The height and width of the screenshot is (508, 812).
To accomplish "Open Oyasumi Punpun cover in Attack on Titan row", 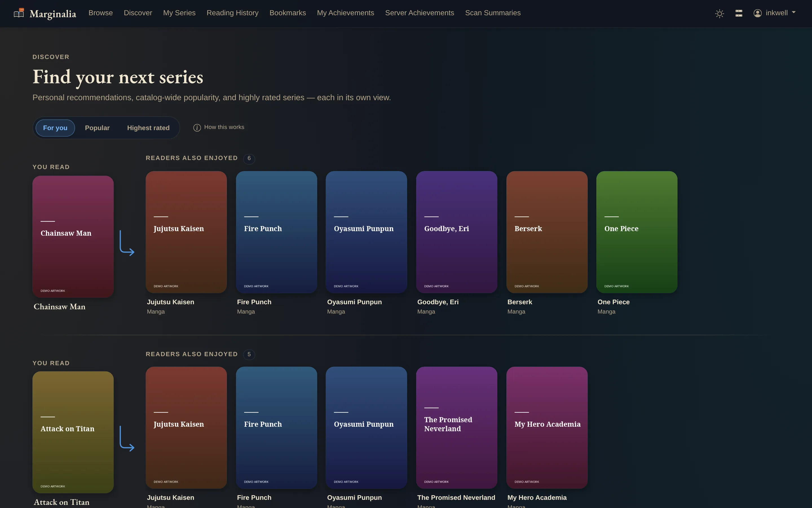I will tap(367, 427).
